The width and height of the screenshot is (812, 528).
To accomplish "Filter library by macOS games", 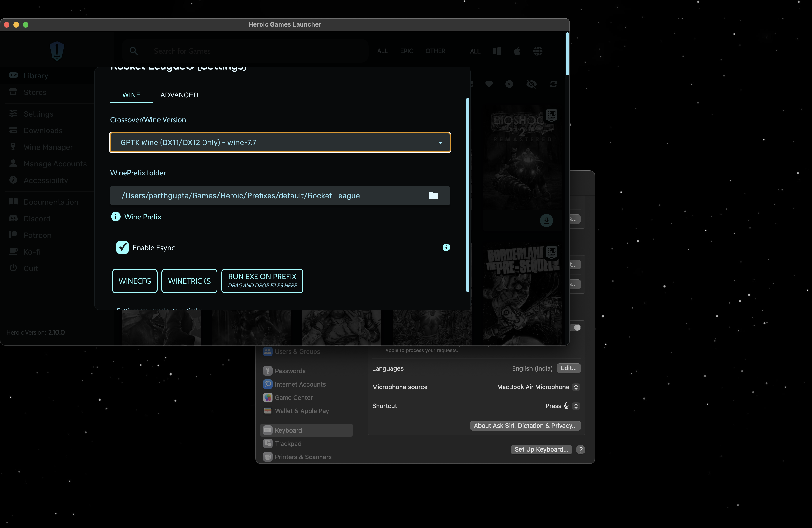I will 517,51.
